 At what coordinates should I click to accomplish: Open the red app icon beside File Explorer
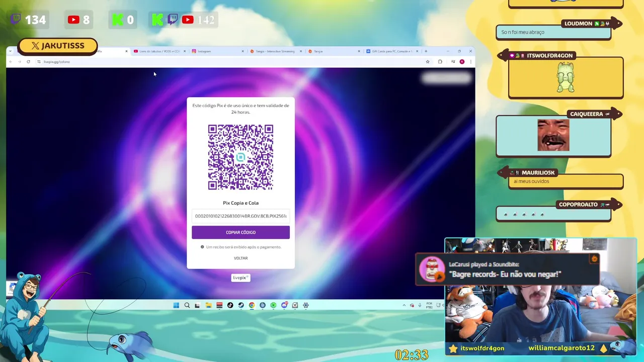[x=219, y=305]
